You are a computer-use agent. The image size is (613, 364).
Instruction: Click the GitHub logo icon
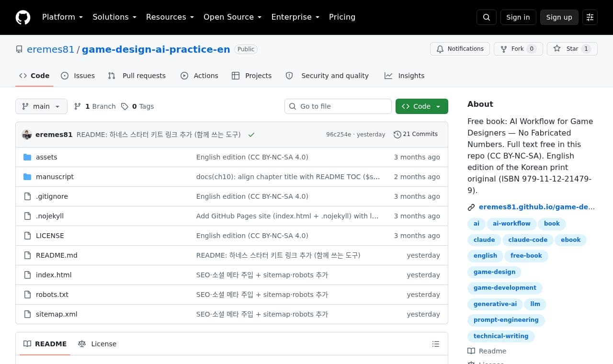point(23,17)
